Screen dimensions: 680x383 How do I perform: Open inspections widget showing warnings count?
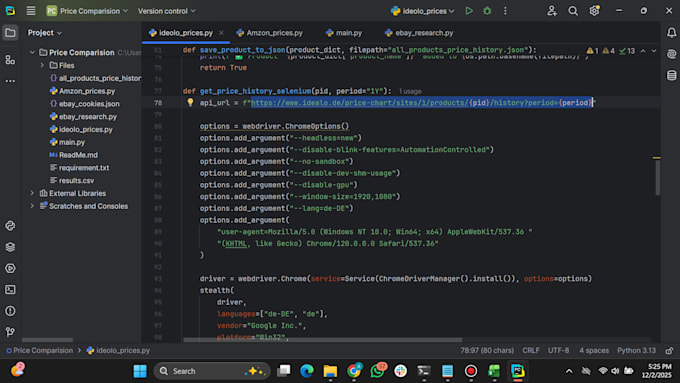coord(610,51)
